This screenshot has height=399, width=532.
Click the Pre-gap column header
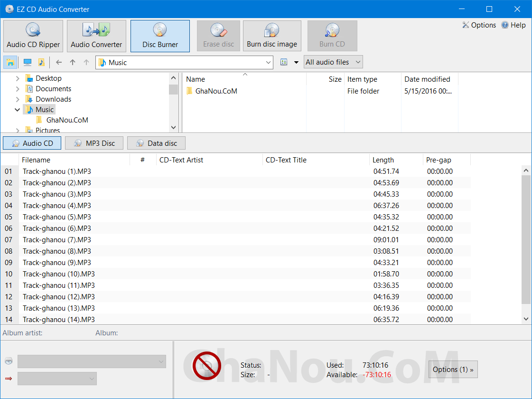point(447,160)
